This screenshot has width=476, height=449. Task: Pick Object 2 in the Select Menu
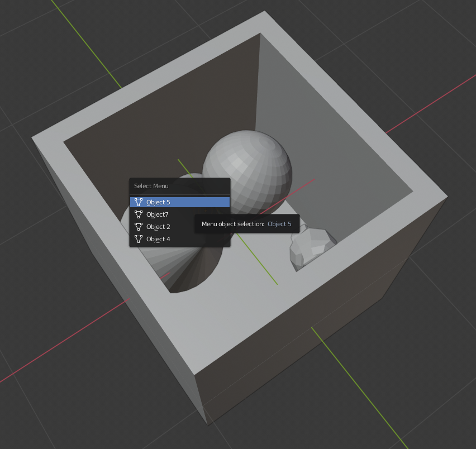180,227
